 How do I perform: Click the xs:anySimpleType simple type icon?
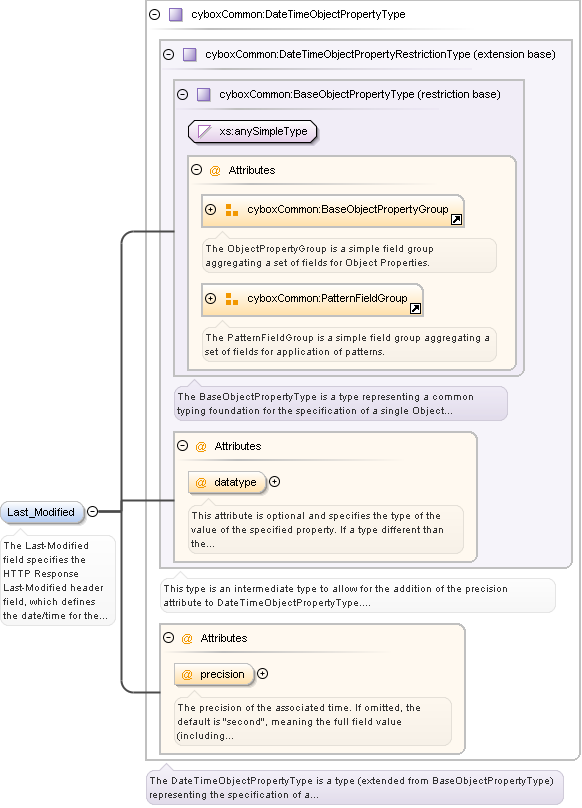click(205, 131)
